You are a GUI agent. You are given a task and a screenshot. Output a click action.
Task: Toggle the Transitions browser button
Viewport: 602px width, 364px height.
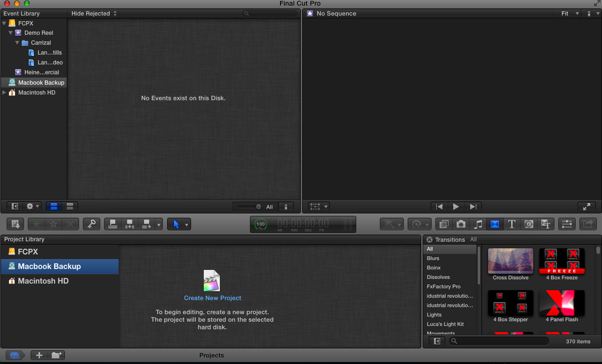(x=495, y=224)
